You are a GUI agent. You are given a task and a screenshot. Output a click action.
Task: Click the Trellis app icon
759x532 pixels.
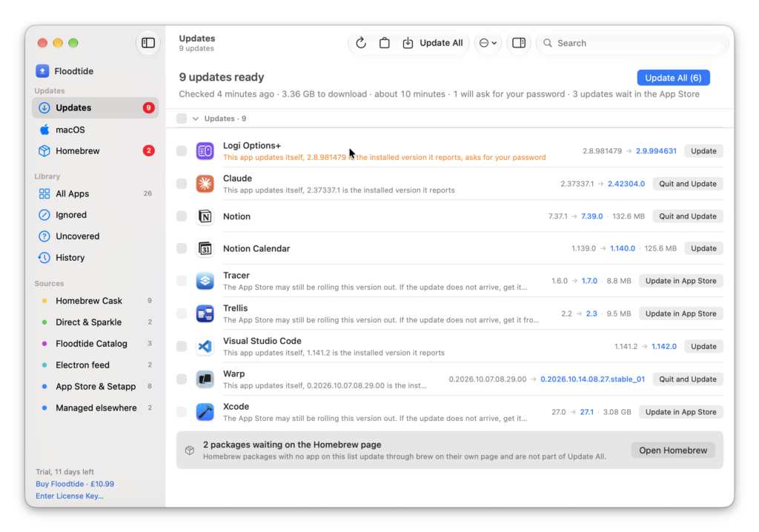click(205, 313)
